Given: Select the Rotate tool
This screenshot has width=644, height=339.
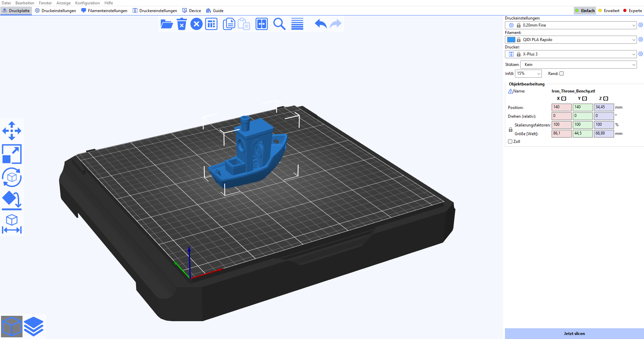Looking at the screenshot, I should coord(12,177).
